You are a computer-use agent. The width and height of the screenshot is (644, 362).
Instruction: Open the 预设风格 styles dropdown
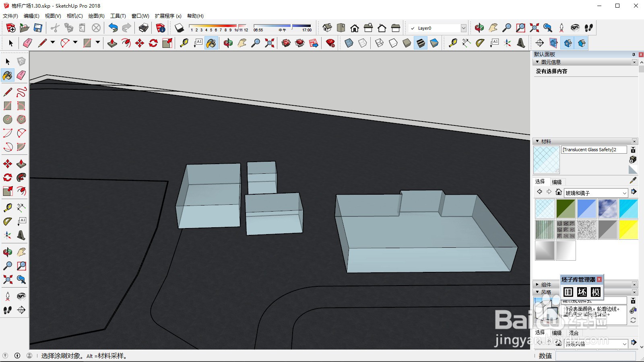[x=596, y=344]
